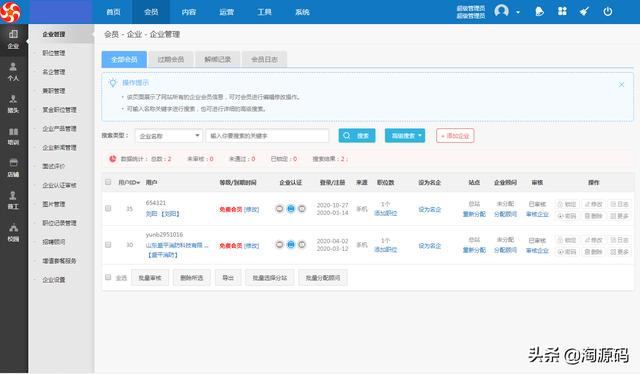Open 企业产品管理 in the sidebar list

pyautogui.click(x=60, y=129)
